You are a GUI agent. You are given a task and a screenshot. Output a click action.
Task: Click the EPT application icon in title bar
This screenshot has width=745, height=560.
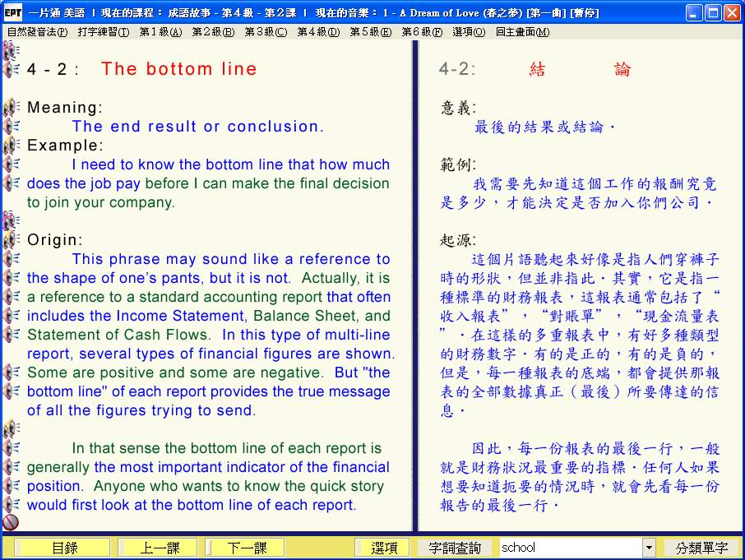click(x=12, y=13)
